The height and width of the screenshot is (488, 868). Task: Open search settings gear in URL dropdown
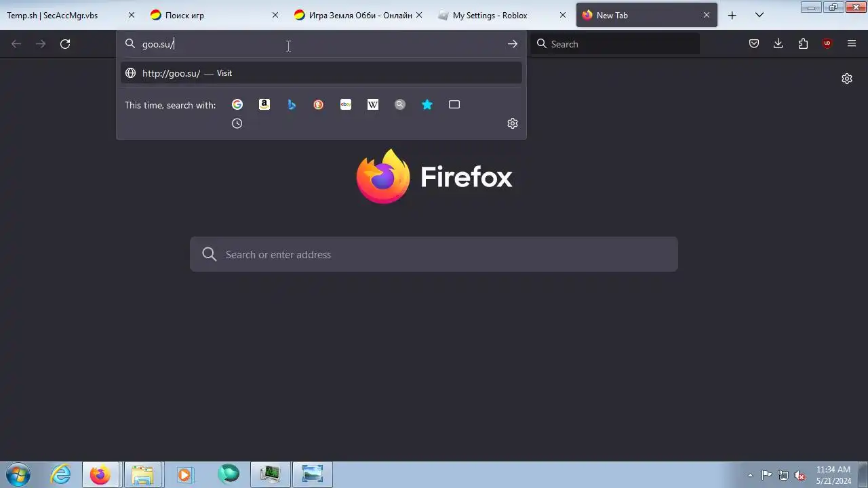[513, 123]
